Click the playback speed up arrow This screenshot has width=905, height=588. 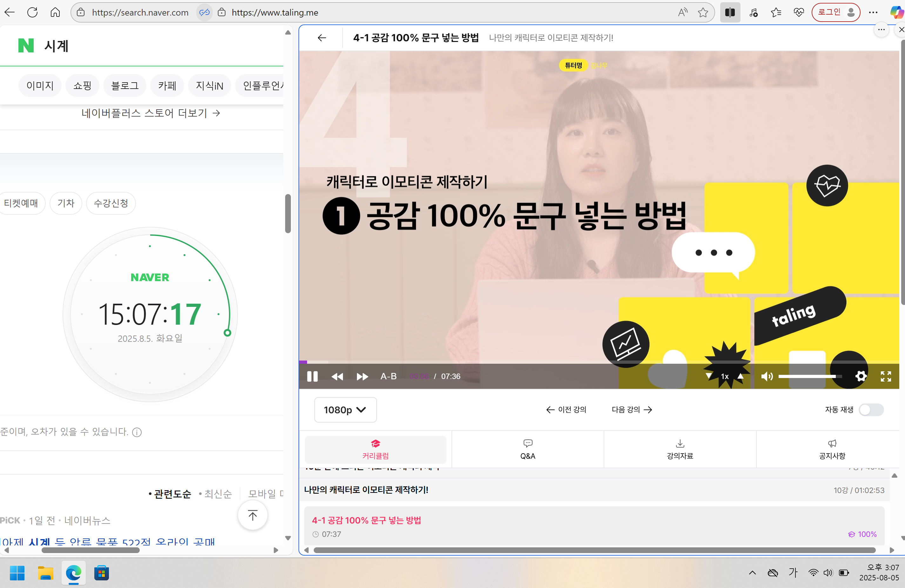tap(740, 376)
